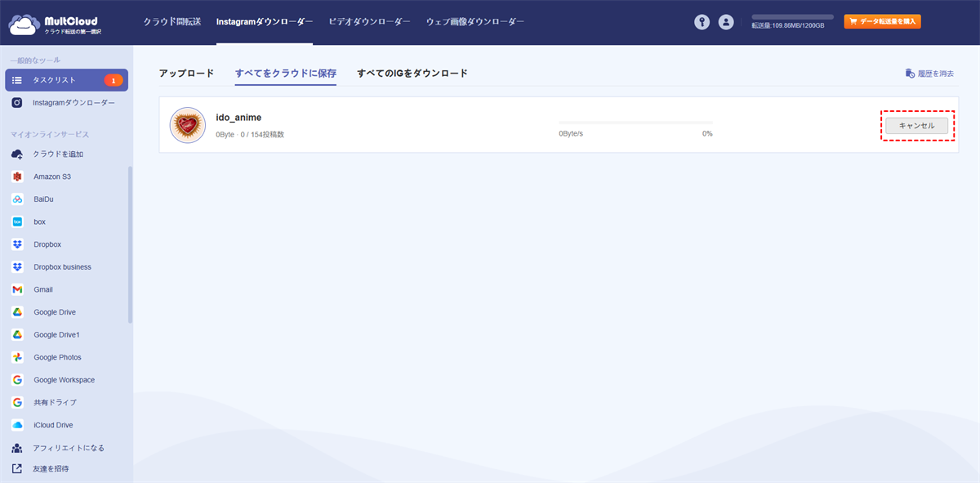The image size is (980, 483).
Task: Select iCloud Drive label in sidebar
Action: [x=53, y=425]
